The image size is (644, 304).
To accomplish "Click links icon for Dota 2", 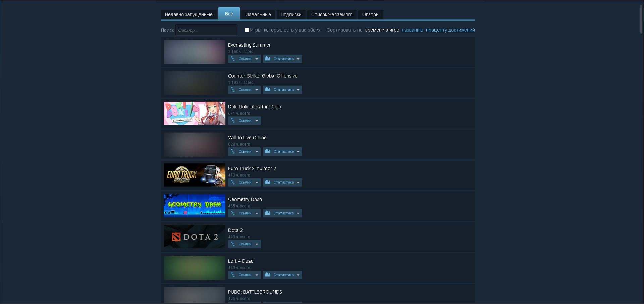I will [x=233, y=244].
